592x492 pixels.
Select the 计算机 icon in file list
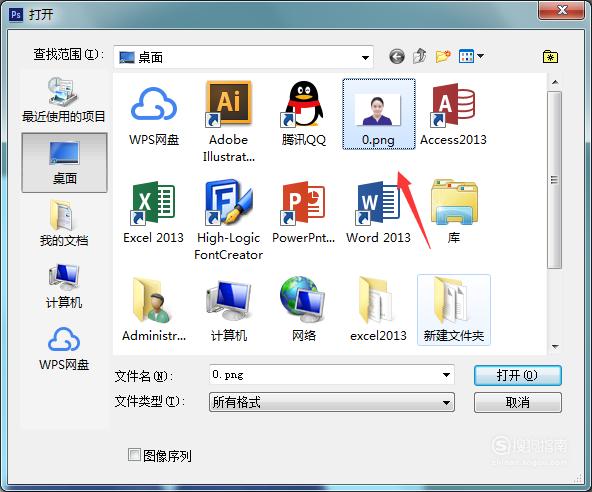[x=229, y=301]
